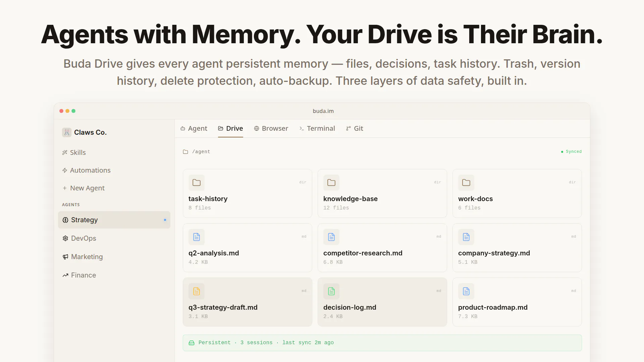
Task: Open the company-strategy.md file name
Action: click(494, 253)
